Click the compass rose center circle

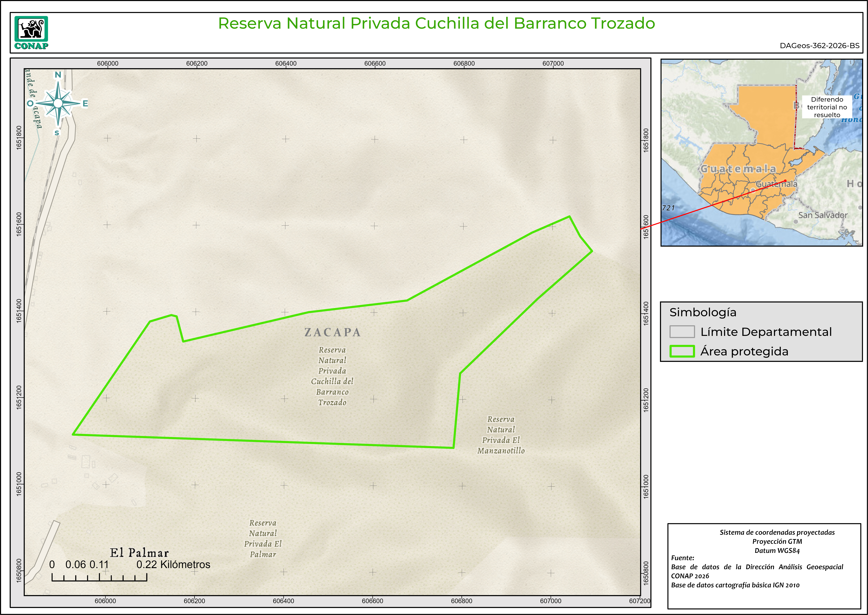coord(58,103)
